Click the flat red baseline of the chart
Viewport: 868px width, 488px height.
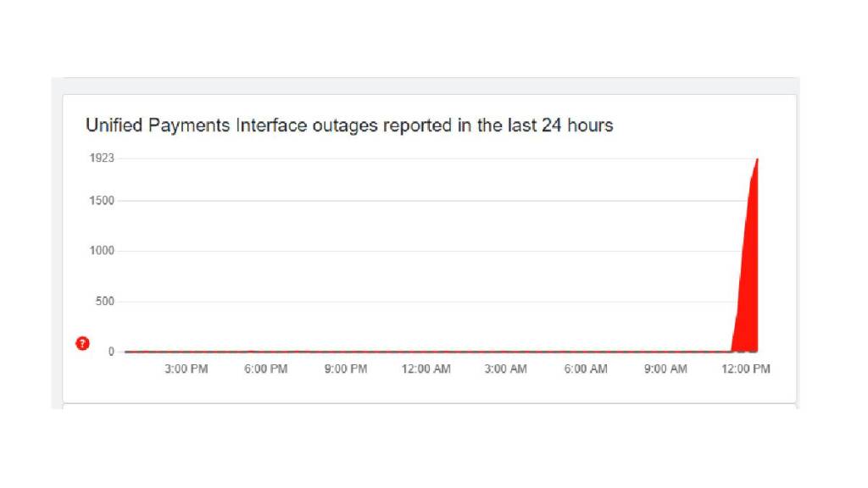(x=424, y=351)
